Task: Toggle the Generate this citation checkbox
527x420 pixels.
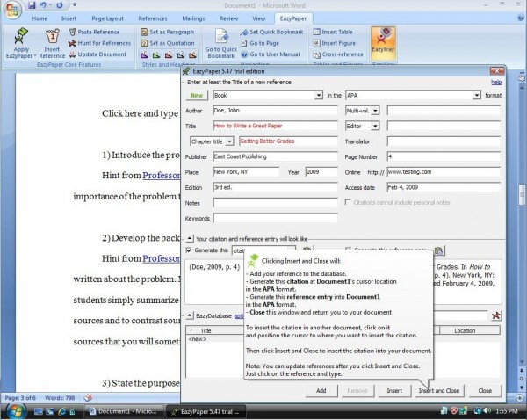Action: 189,250
